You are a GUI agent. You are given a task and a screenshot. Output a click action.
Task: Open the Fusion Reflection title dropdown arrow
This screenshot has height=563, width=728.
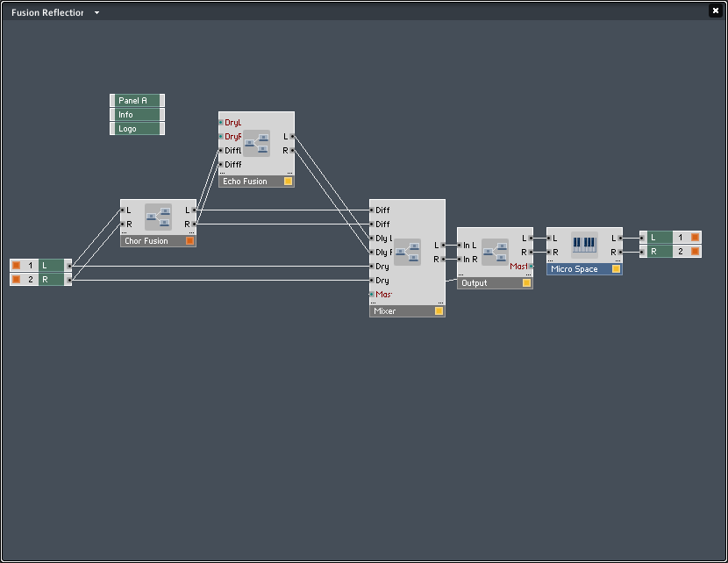click(96, 13)
